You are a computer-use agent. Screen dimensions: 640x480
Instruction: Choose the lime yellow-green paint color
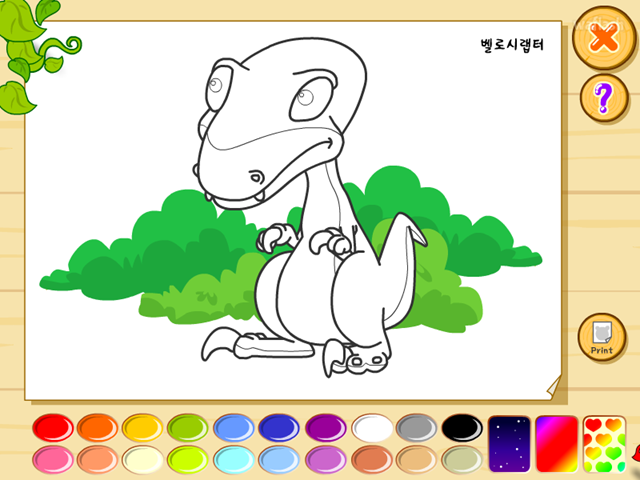188,460
